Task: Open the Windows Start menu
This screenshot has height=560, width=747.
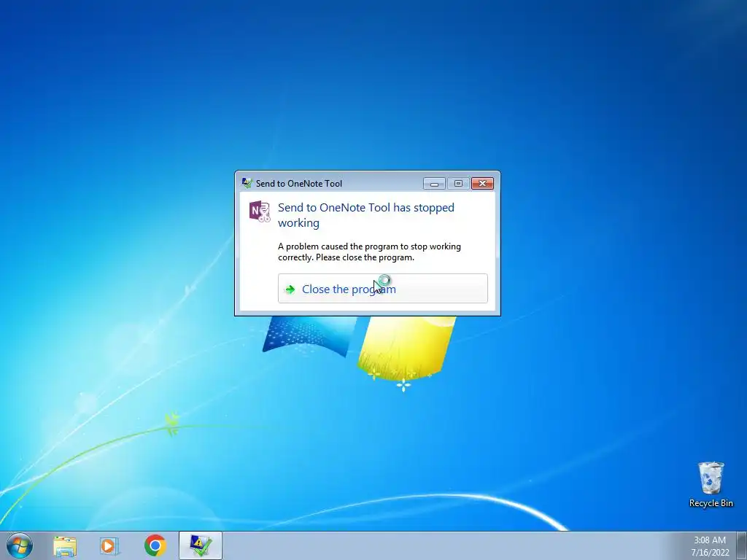Action: 20,545
